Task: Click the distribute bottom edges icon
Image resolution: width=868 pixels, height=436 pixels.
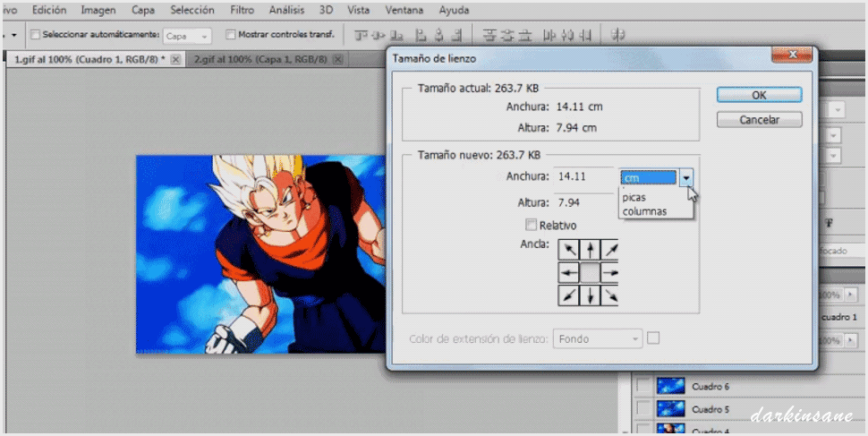Action: point(524,35)
